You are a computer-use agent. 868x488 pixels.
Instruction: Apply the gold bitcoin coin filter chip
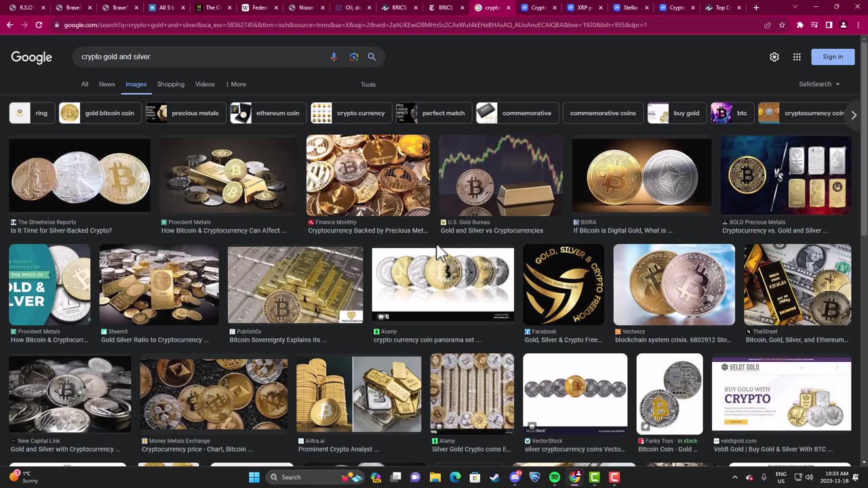tap(100, 113)
